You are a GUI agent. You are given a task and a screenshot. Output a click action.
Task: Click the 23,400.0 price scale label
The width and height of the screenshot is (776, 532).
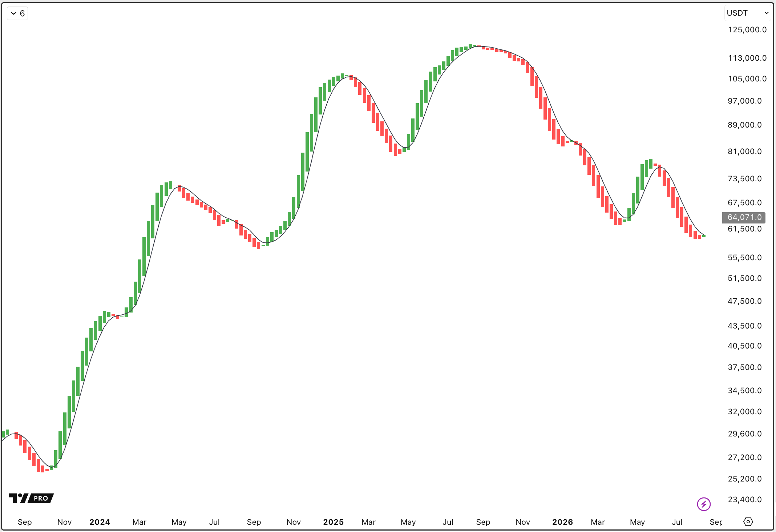pyautogui.click(x=745, y=500)
